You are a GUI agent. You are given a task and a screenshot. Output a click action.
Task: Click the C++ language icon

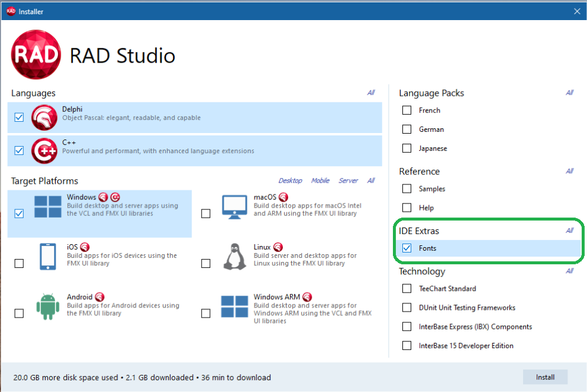pyautogui.click(x=44, y=151)
